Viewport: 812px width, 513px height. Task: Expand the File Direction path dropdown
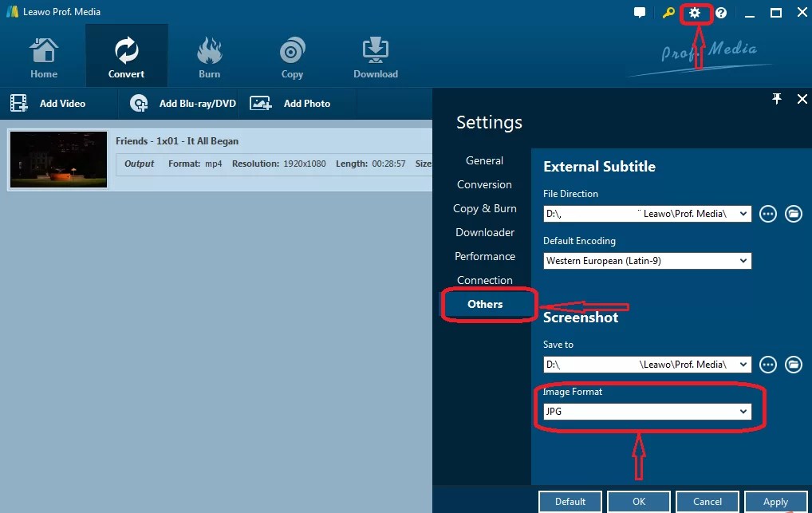tap(743, 214)
